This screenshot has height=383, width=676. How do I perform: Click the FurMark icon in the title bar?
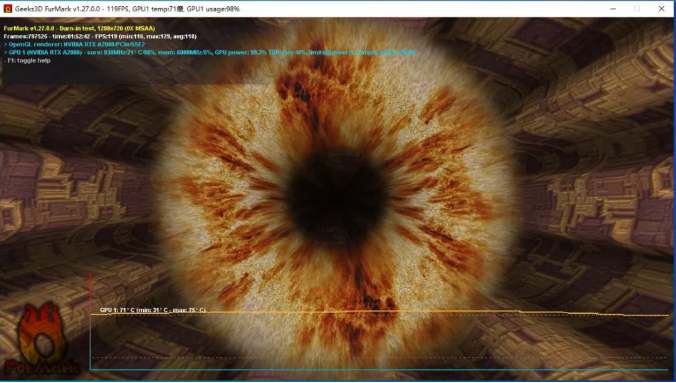pos(7,9)
